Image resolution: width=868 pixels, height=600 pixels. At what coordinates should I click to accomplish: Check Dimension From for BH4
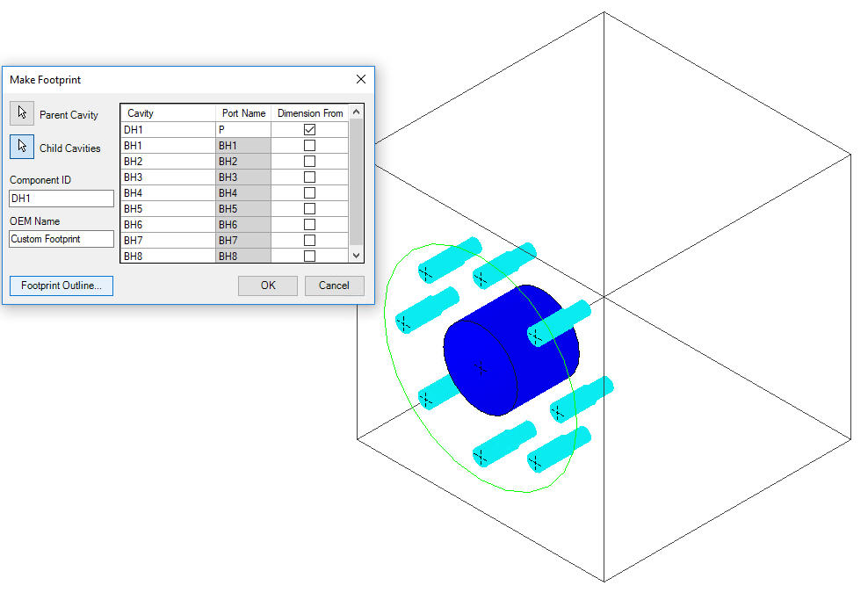(309, 192)
